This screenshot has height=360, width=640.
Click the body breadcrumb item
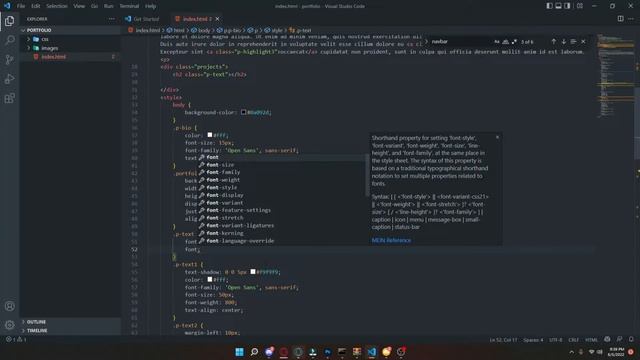click(201, 30)
